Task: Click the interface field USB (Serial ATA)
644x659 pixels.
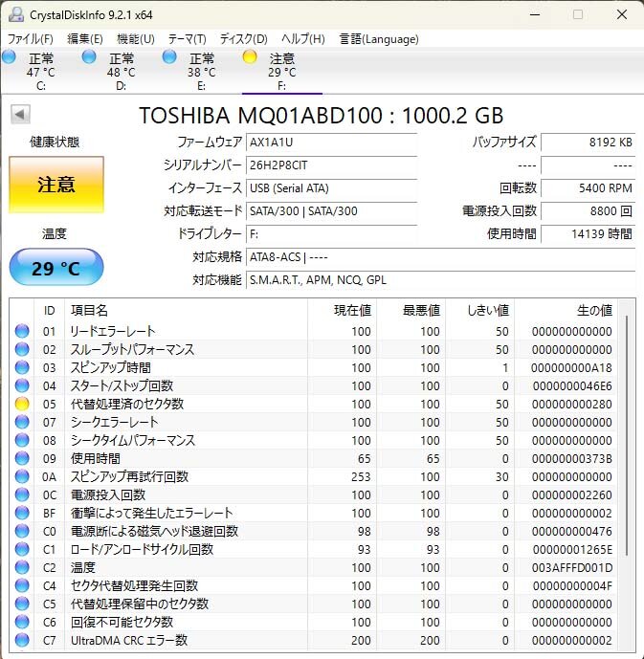Action: point(331,187)
